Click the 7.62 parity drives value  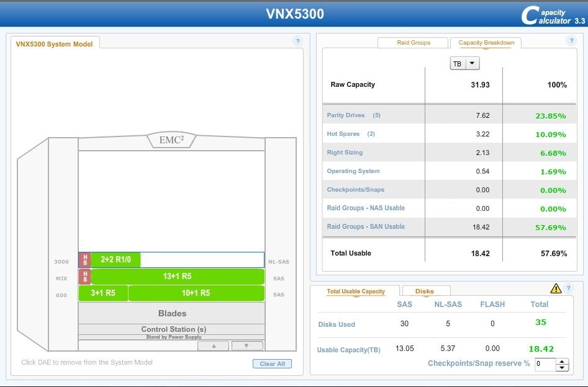tap(482, 115)
